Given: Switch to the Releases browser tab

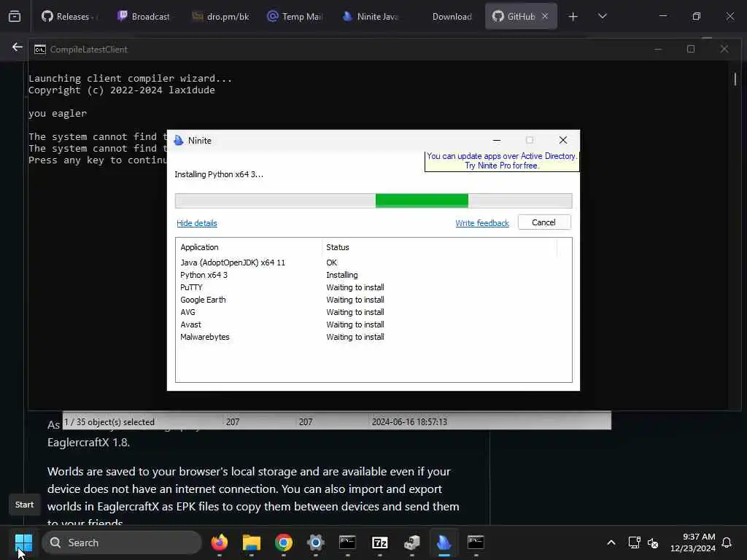Looking at the screenshot, I should [x=70, y=16].
